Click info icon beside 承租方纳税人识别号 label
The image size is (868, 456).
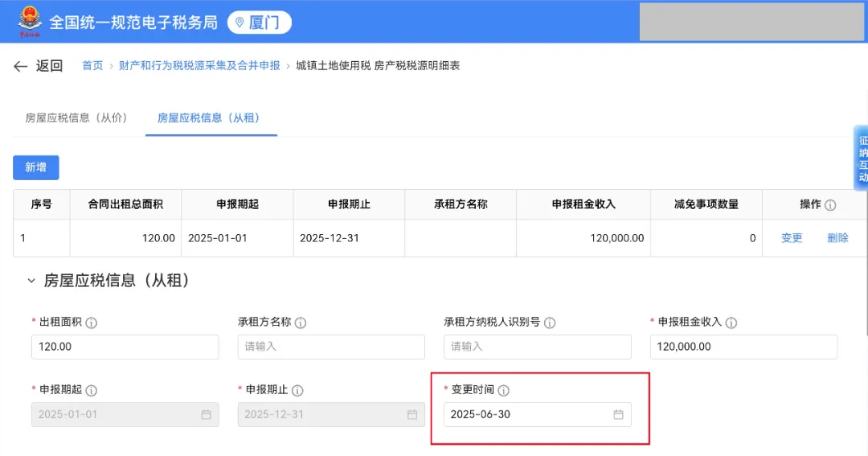tap(550, 322)
